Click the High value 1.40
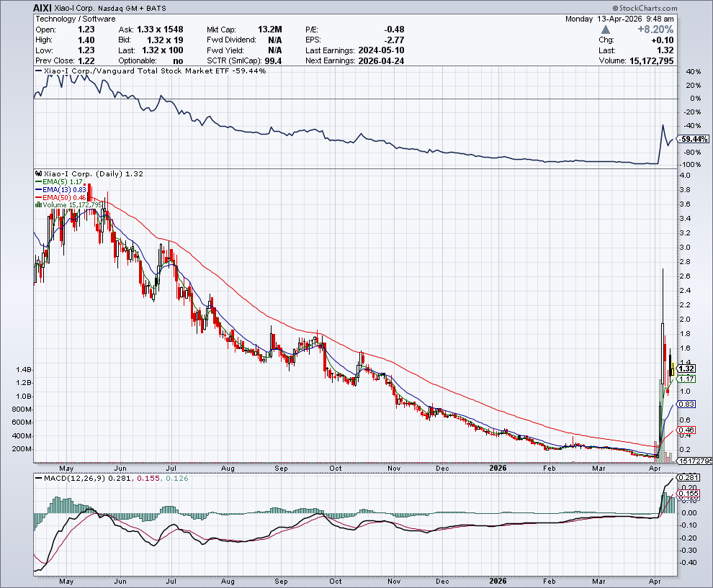 86,40
